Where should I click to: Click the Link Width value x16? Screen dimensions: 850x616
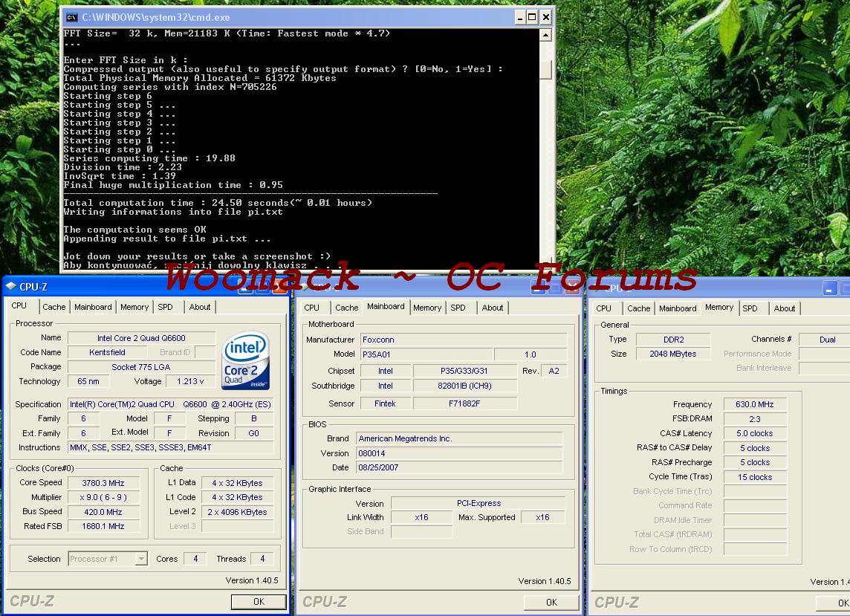(421, 517)
